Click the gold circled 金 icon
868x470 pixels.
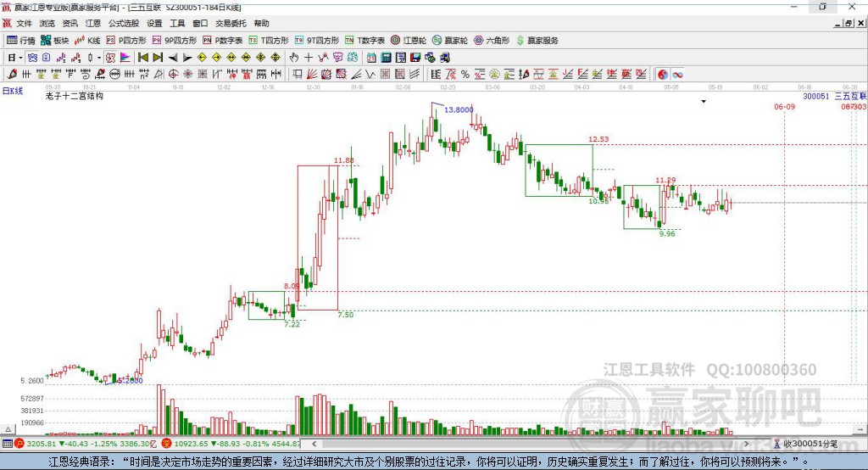click(x=494, y=74)
